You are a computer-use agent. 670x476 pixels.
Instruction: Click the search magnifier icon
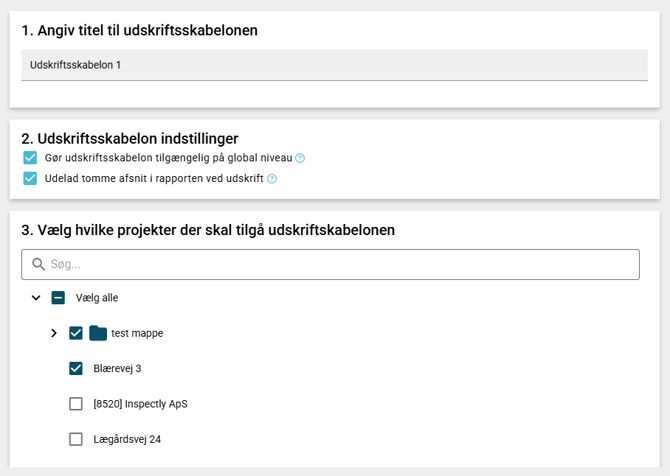tap(39, 264)
